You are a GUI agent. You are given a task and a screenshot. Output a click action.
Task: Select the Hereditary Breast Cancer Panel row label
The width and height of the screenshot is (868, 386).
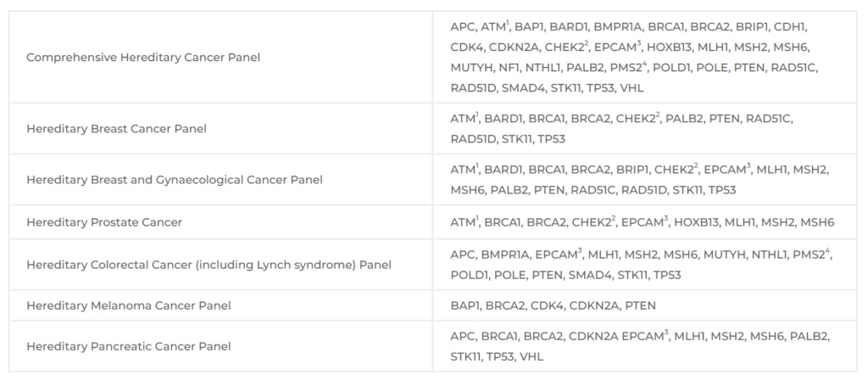tap(116, 128)
